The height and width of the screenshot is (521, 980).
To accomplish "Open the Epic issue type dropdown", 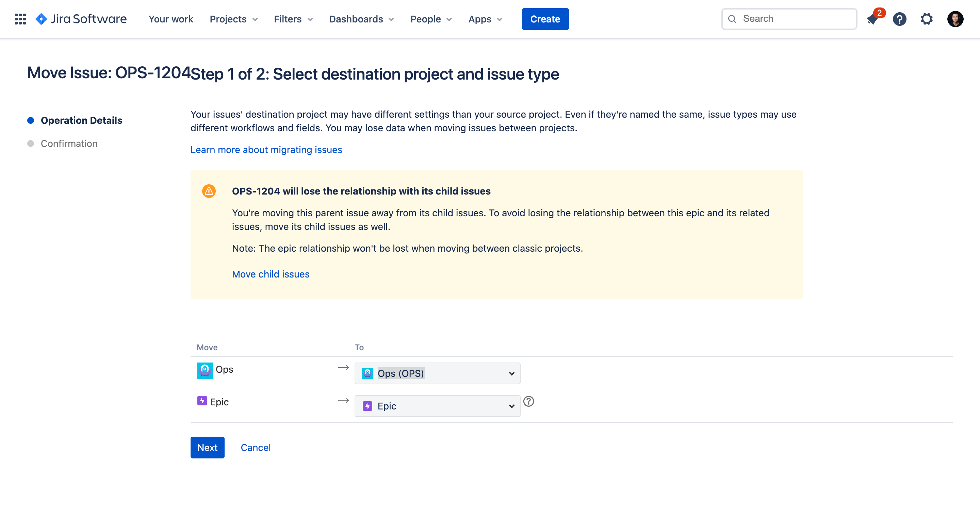I will tap(437, 406).
